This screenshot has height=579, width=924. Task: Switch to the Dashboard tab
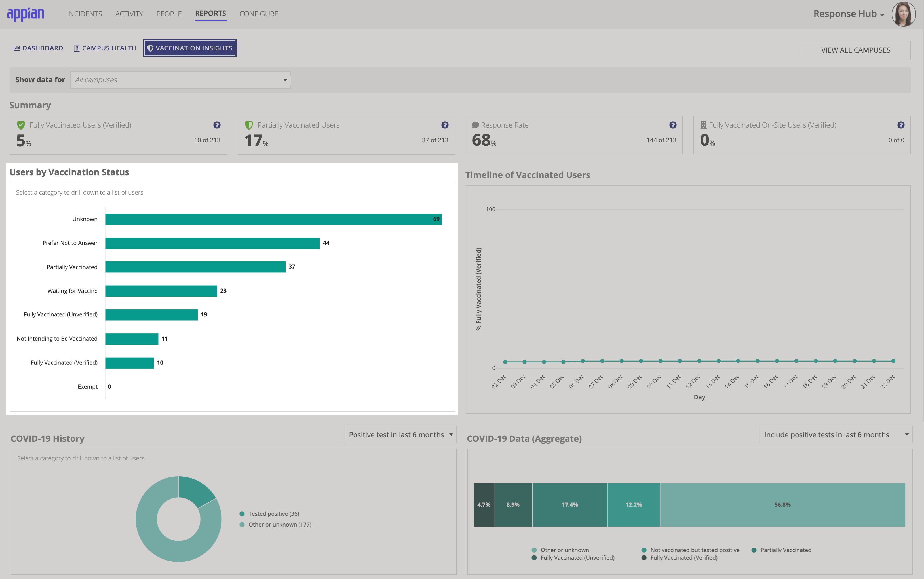(x=38, y=48)
